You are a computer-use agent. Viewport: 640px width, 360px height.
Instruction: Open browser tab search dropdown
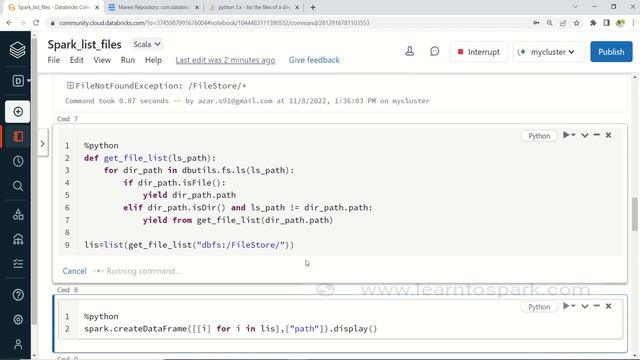click(x=575, y=7)
